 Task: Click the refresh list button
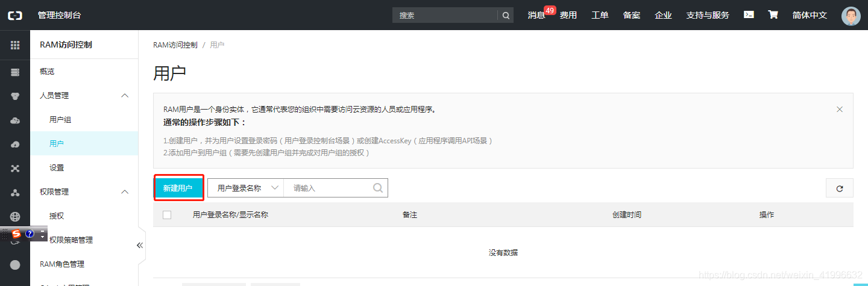[840, 188]
